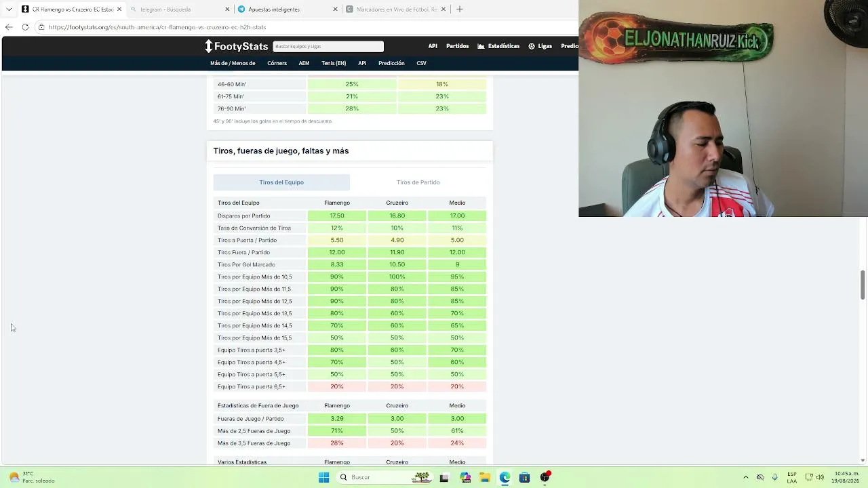Click Cruzeiro's Tiros a Puerta value 4.90
Image resolution: width=868 pixels, height=488 pixels.
point(397,240)
